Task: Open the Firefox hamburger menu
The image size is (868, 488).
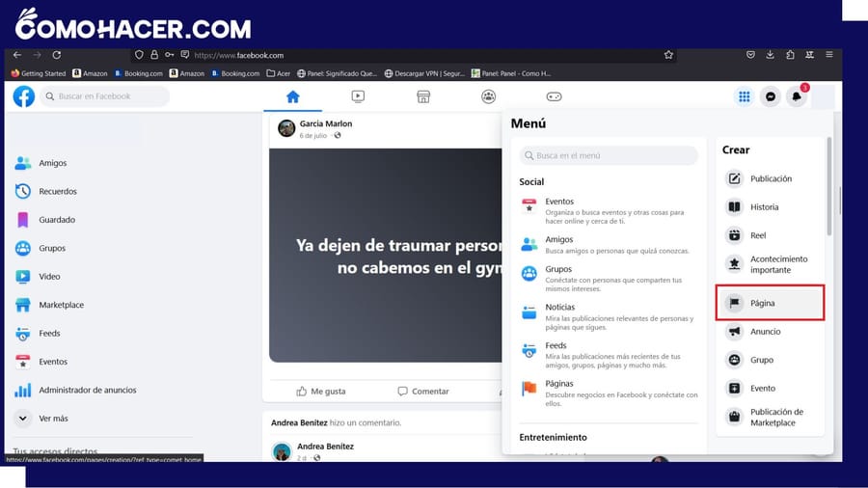Action: (x=828, y=54)
